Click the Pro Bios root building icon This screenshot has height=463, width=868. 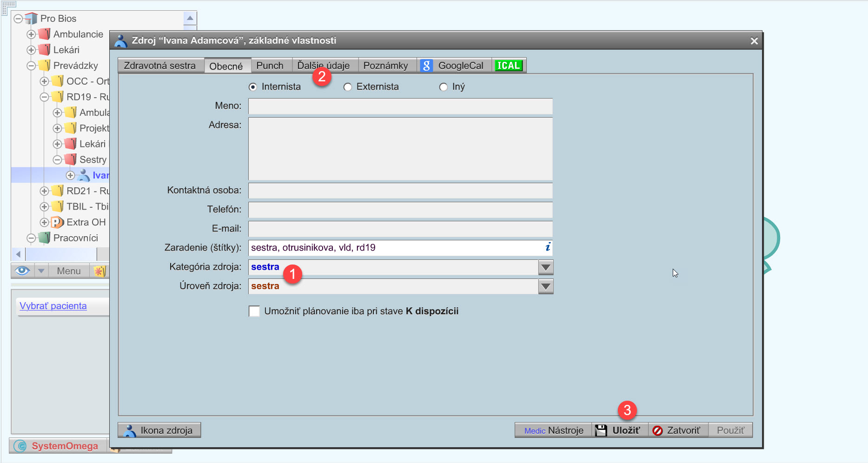point(31,19)
